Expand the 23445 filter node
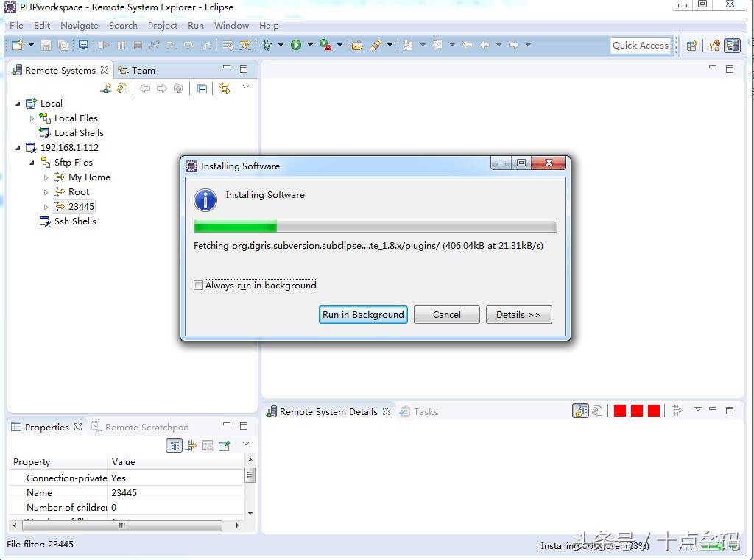Viewport: 754px width, 560px height. pyautogui.click(x=46, y=207)
